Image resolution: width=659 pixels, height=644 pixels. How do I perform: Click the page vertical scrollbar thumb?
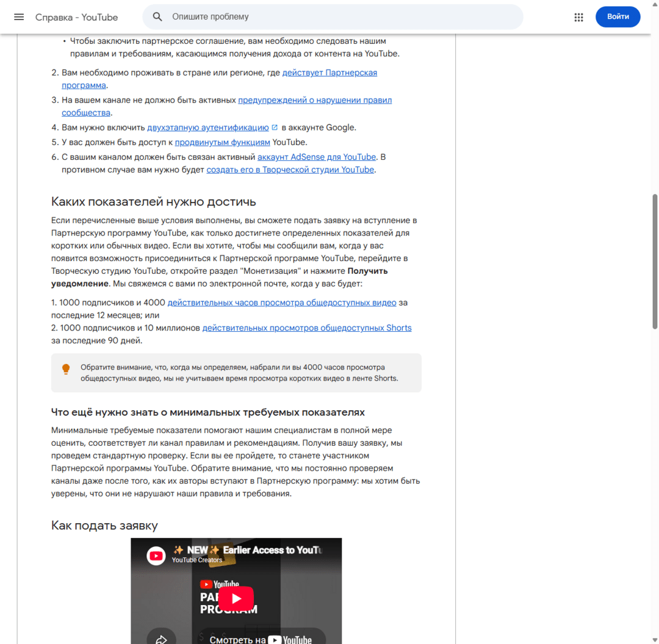(x=654, y=261)
